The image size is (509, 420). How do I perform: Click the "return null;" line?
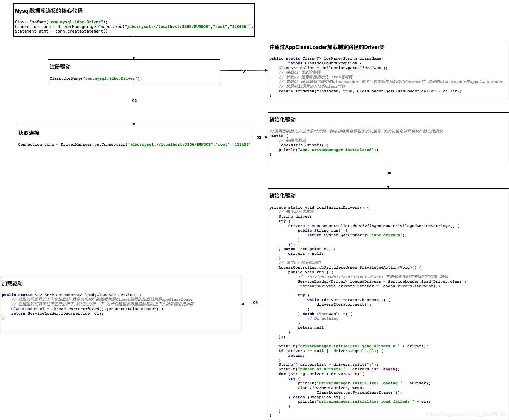pos(312,327)
